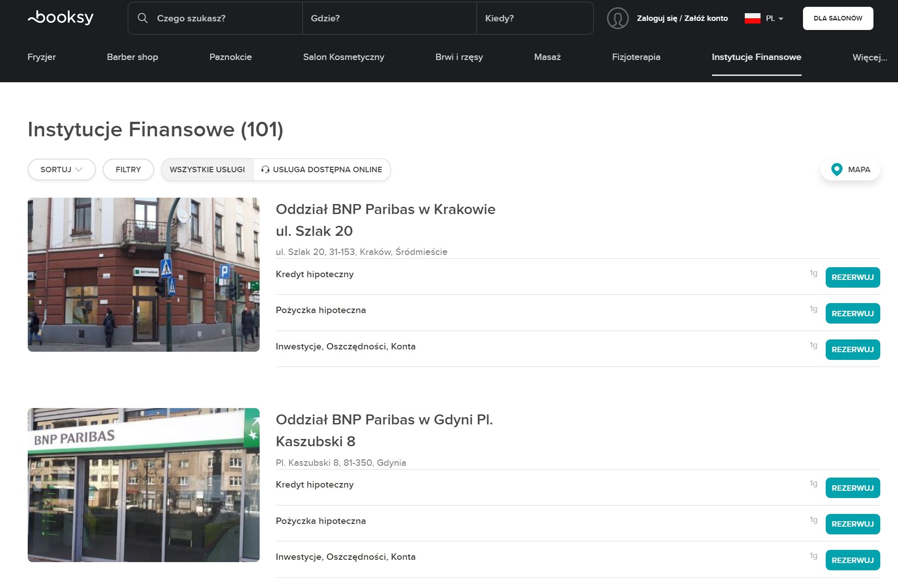Open the Kraków branch building photo

143,274
